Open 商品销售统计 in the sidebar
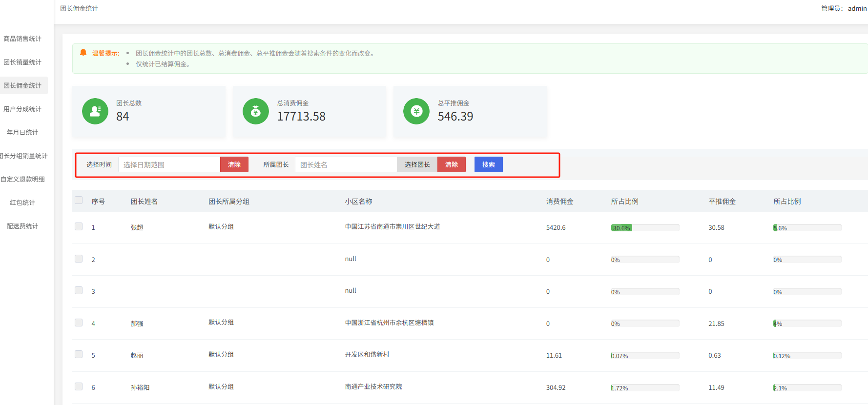Screen dimensions: 868x405 (22, 39)
